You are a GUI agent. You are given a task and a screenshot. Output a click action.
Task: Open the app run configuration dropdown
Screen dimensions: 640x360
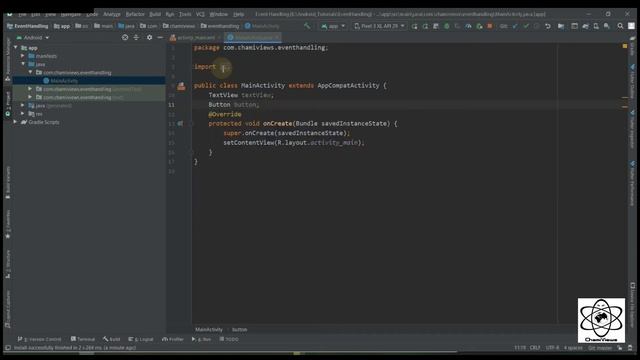333,26
